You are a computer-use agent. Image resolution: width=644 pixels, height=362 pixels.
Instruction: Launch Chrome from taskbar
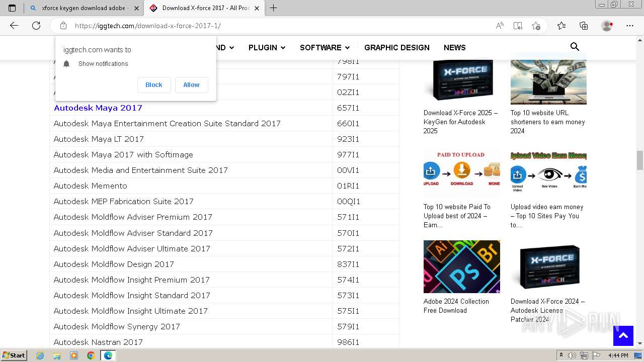(x=91, y=355)
